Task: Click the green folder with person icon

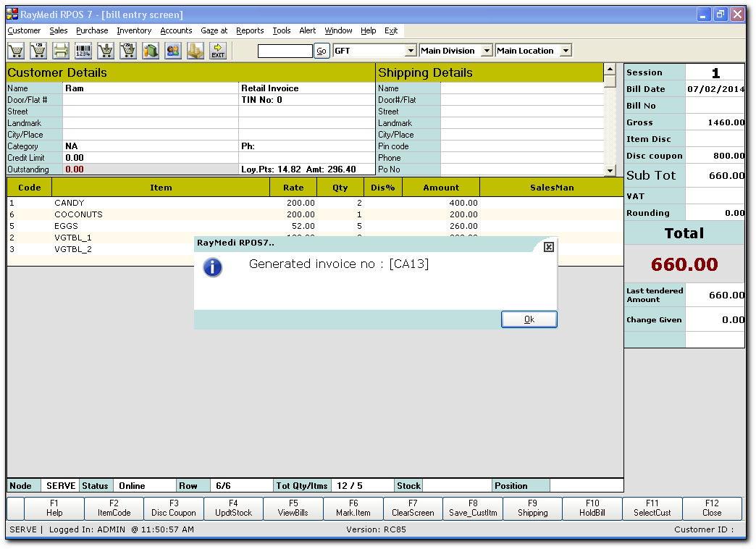Action: point(151,51)
